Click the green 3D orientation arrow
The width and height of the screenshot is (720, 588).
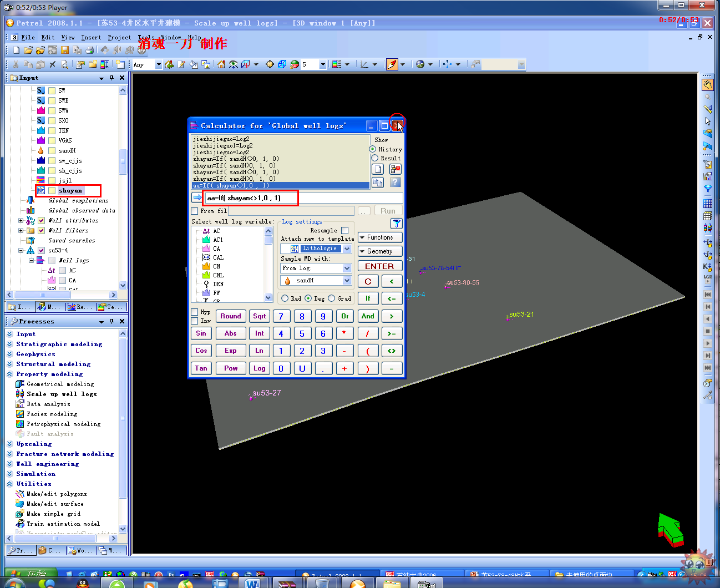(x=671, y=530)
